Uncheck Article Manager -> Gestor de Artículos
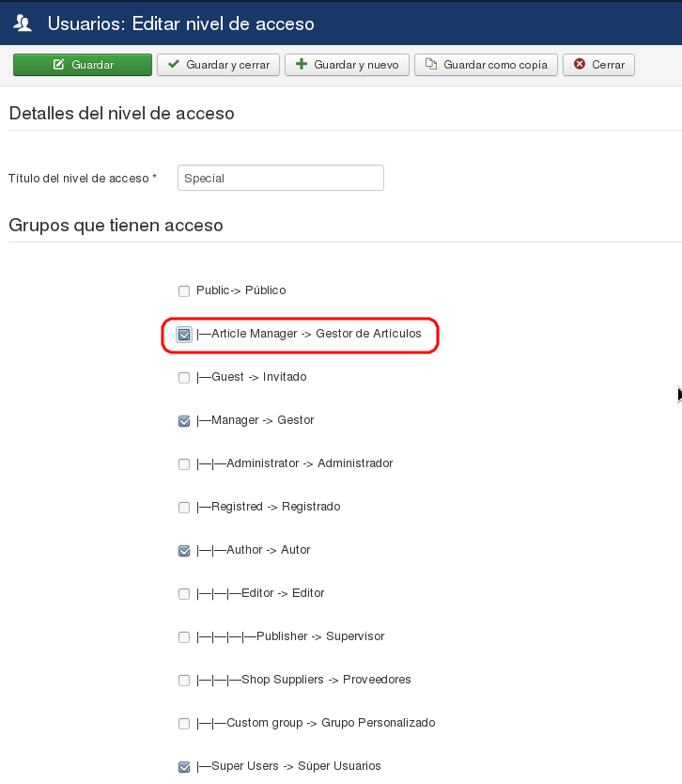 tap(184, 335)
